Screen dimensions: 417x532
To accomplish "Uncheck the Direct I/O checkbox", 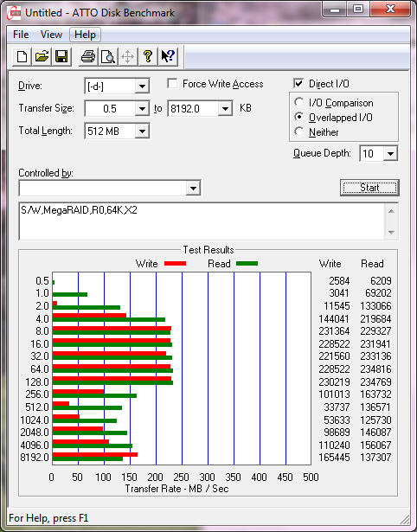I will click(x=298, y=83).
